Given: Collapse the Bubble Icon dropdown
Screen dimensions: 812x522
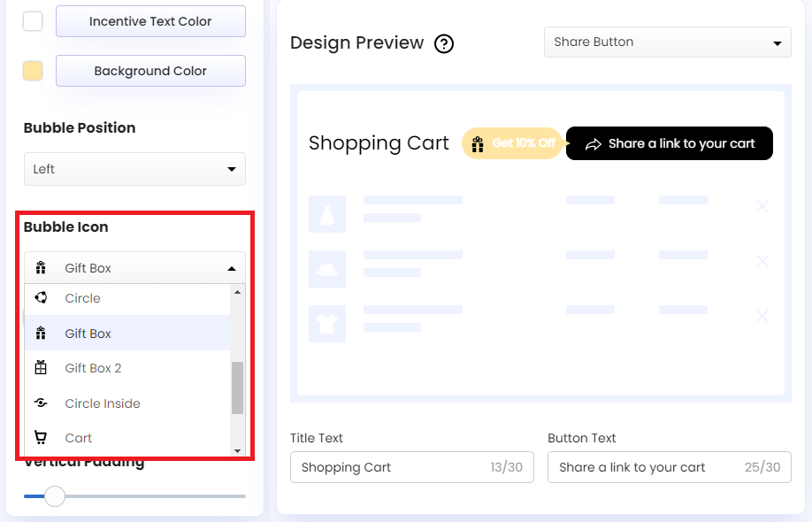Looking at the screenshot, I should [134, 267].
